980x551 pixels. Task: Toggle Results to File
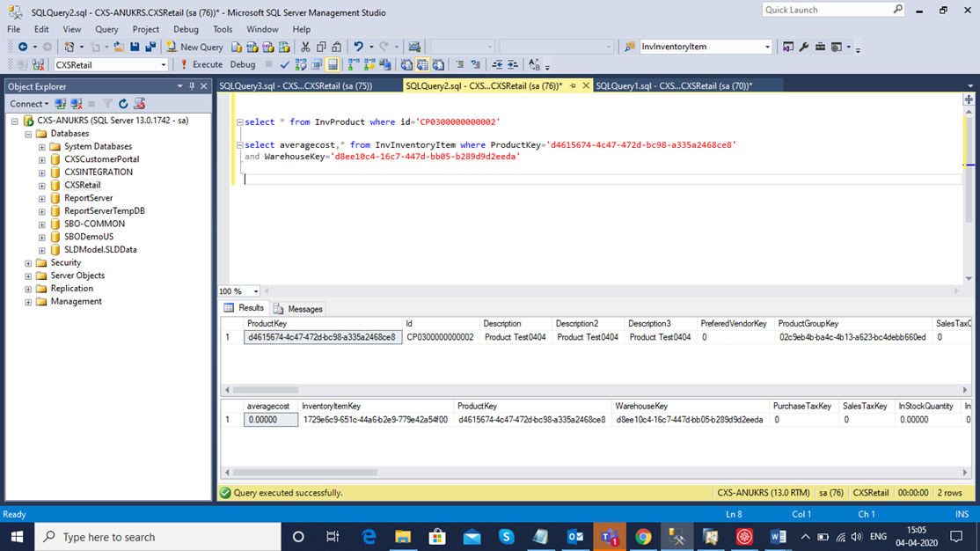438,65
